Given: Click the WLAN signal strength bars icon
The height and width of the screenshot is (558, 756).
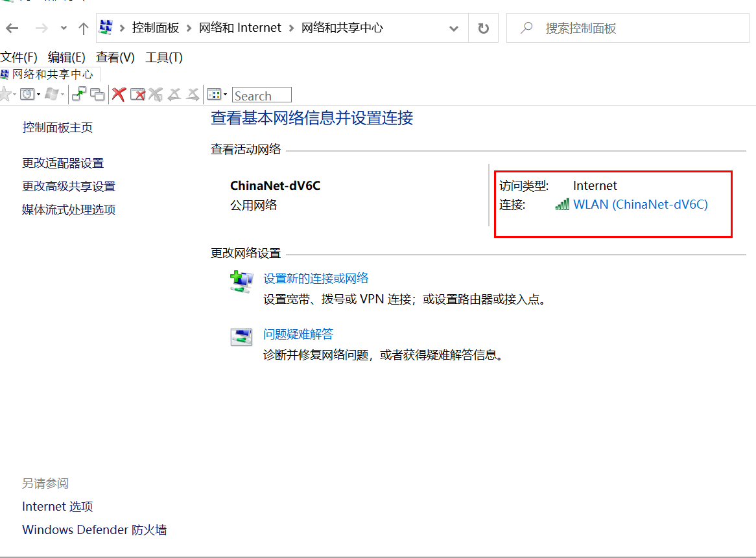Looking at the screenshot, I should [x=562, y=204].
